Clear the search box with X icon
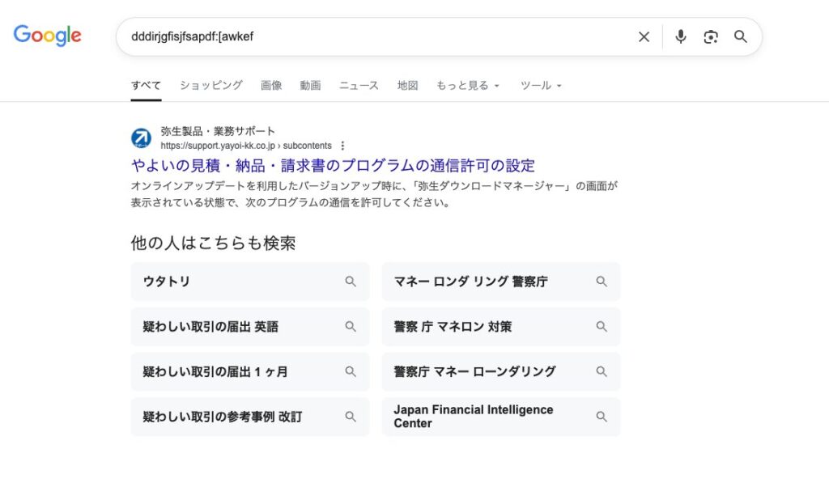Image resolution: width=829 pixels, height=504 pixels. 644,36
